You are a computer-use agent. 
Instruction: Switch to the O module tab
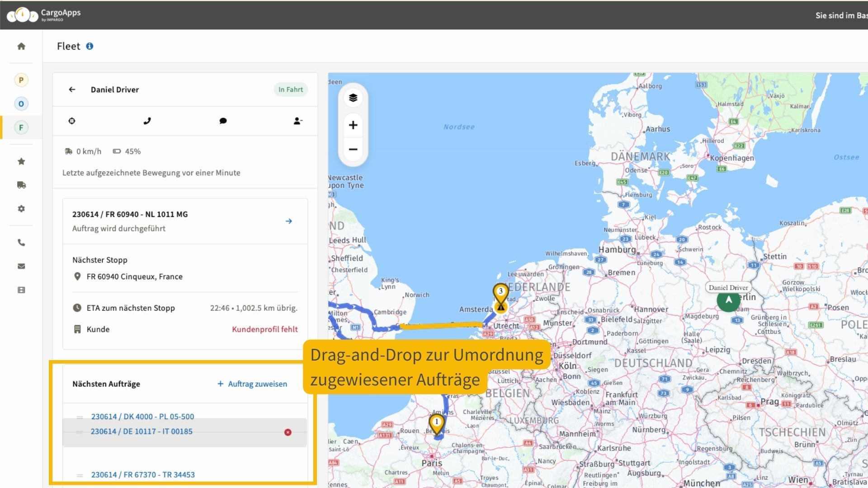click(x=21, y=104)
